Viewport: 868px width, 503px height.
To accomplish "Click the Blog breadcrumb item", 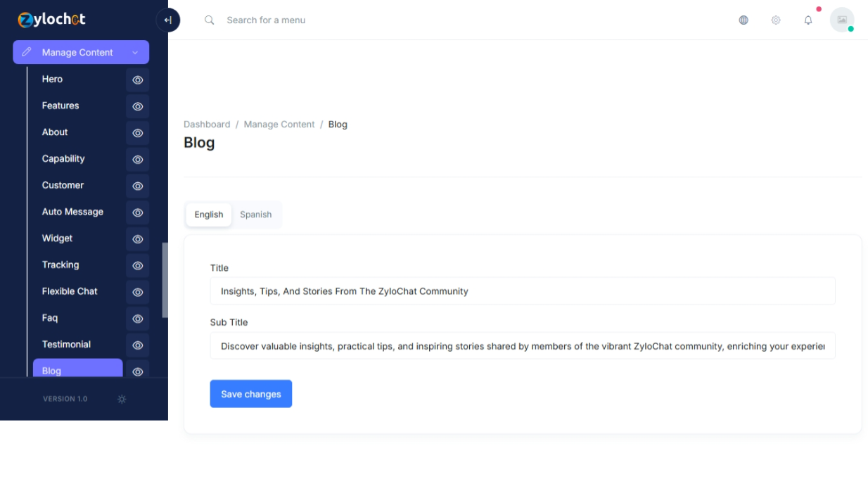I will [x=338, y=125].
